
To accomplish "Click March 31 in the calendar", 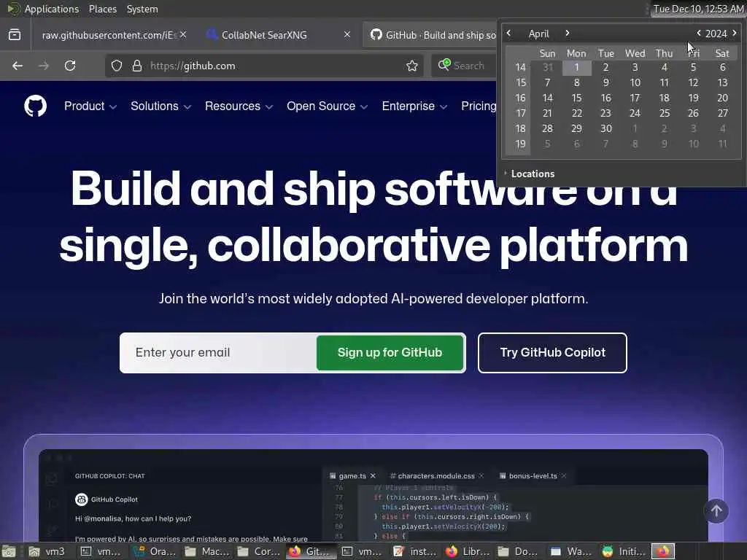I will click(x=547, y=67).
